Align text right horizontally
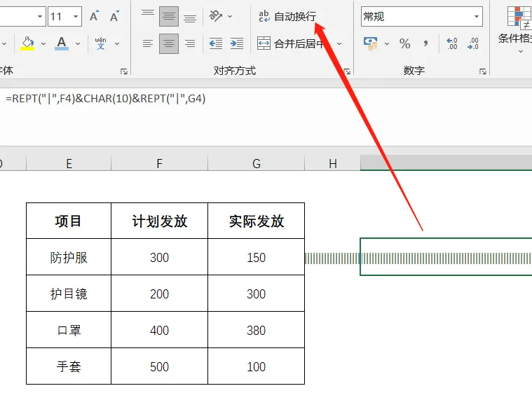This screenshot has height=407, width=532. click(x=190, y=43)
